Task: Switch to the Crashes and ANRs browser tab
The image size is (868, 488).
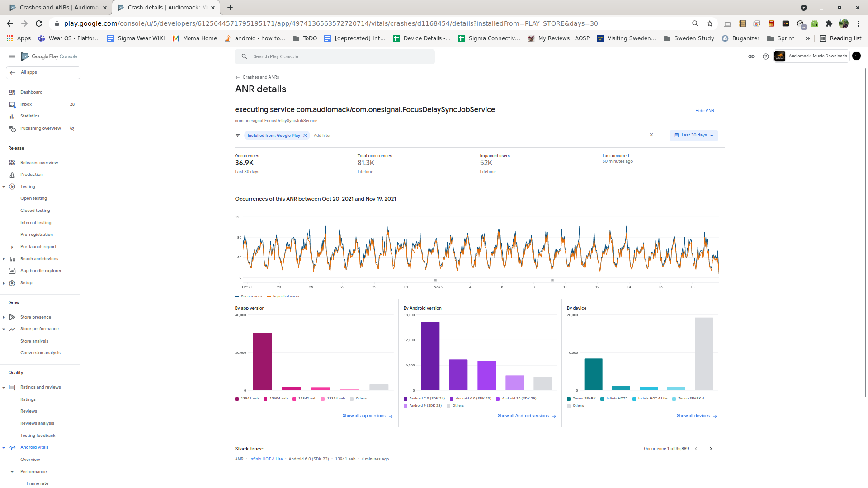Action: point(59,8)
